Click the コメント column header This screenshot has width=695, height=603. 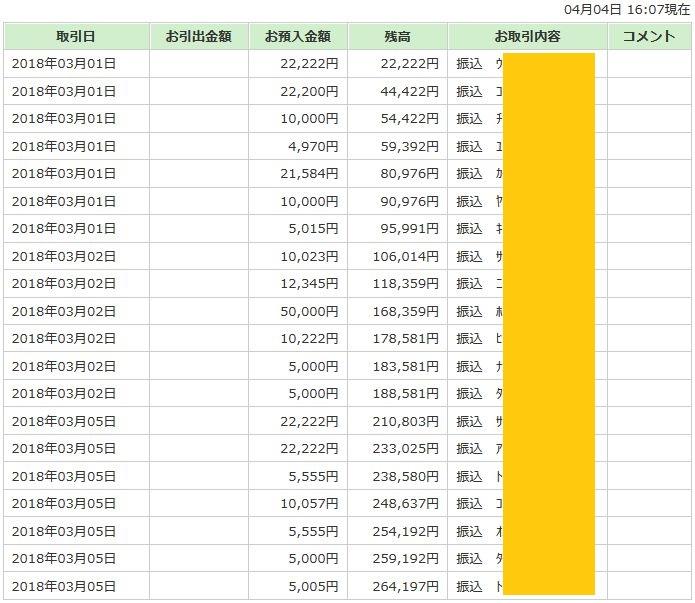tap(648, 36)
